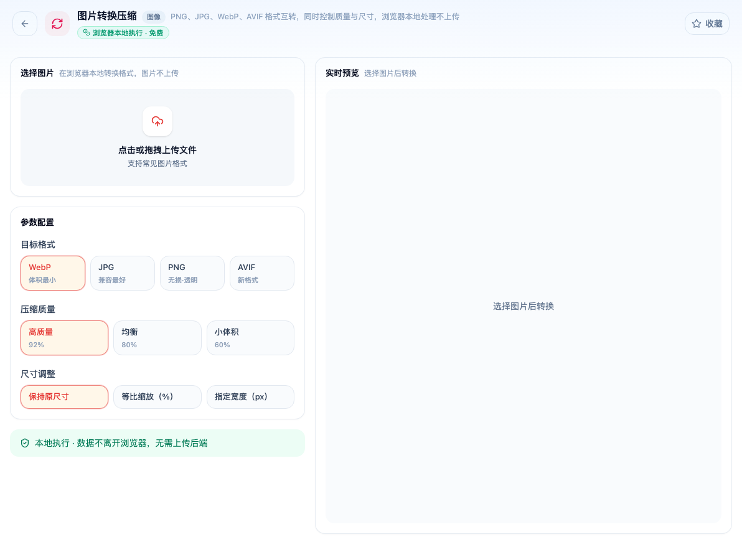Click the 浏览器本地执行 · 免费 badge
Screen dimensions: 742x560
pos(123,32)
